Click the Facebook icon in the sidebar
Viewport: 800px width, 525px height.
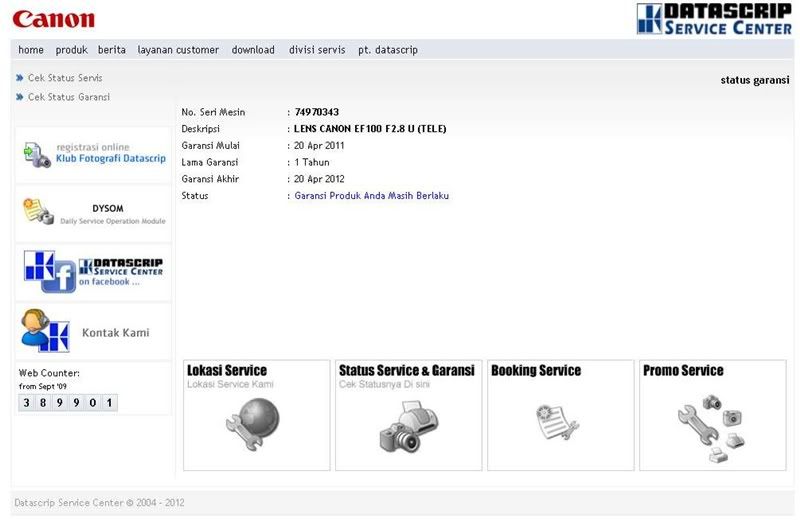click(x=58, y=277)
